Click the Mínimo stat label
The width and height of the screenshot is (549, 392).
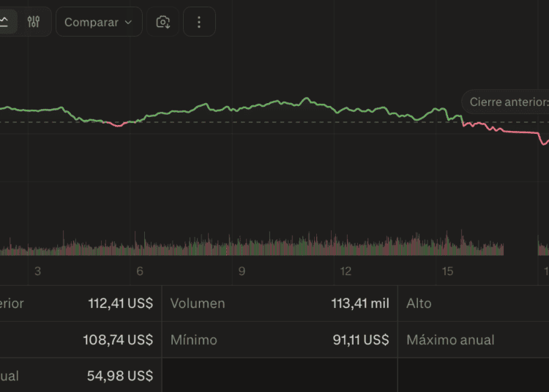[x=194, y=340]
